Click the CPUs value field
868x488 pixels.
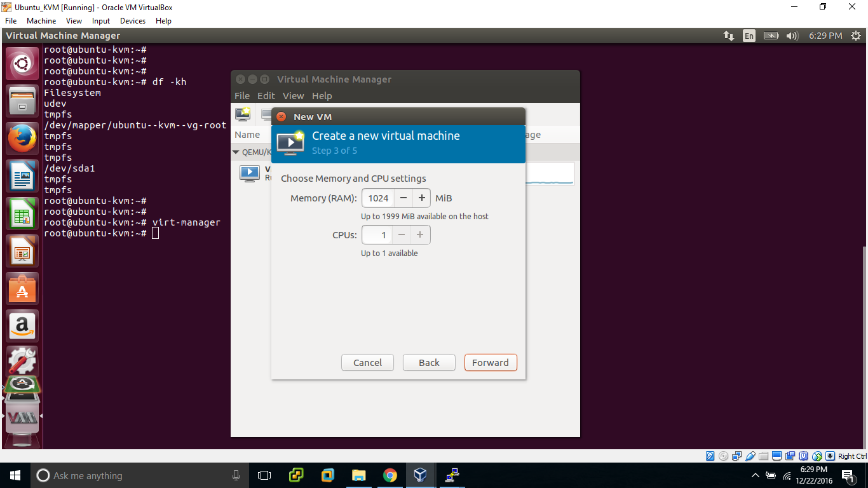tap(377, 235)
